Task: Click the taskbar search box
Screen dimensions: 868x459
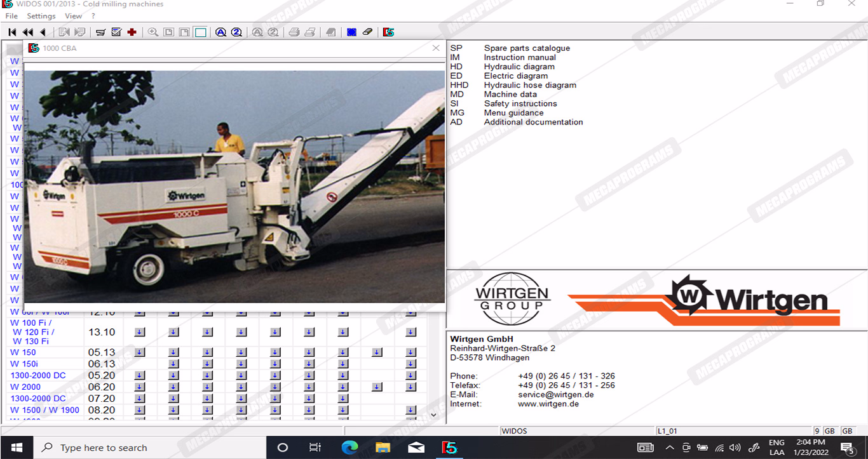Action: pos(149,448)
